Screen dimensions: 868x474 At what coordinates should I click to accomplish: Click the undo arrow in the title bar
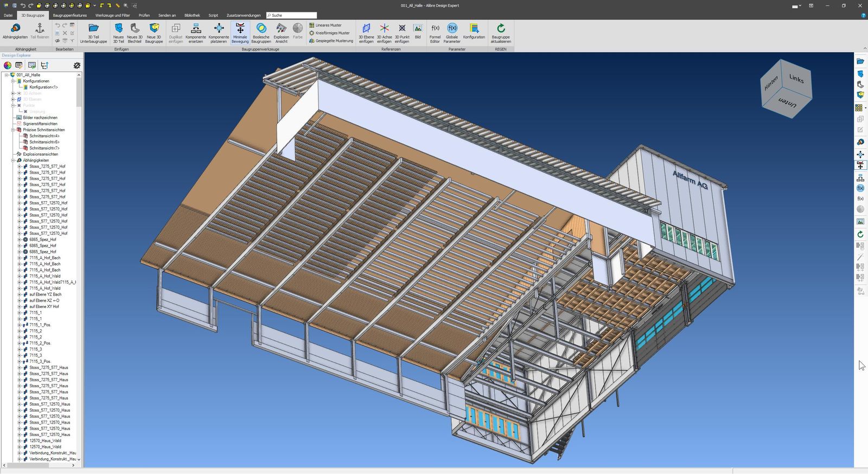[23, 5]
